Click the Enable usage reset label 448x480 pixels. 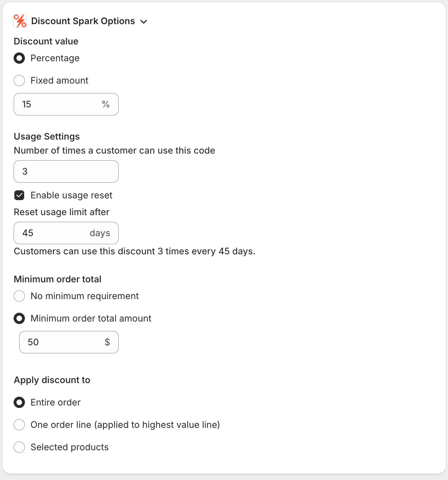[71, 195]
